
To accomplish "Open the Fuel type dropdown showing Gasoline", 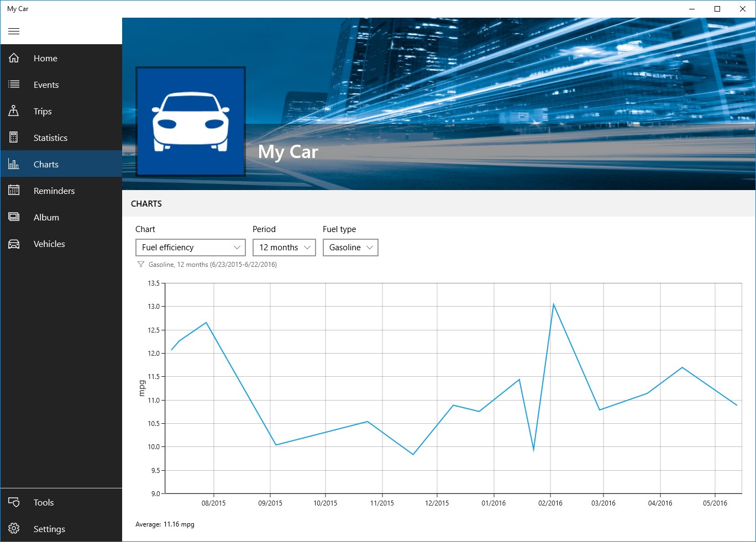I will click(350, 248).
